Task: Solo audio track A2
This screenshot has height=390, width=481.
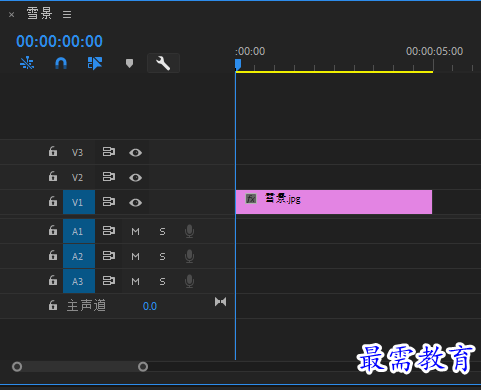Action: [162, 256]
